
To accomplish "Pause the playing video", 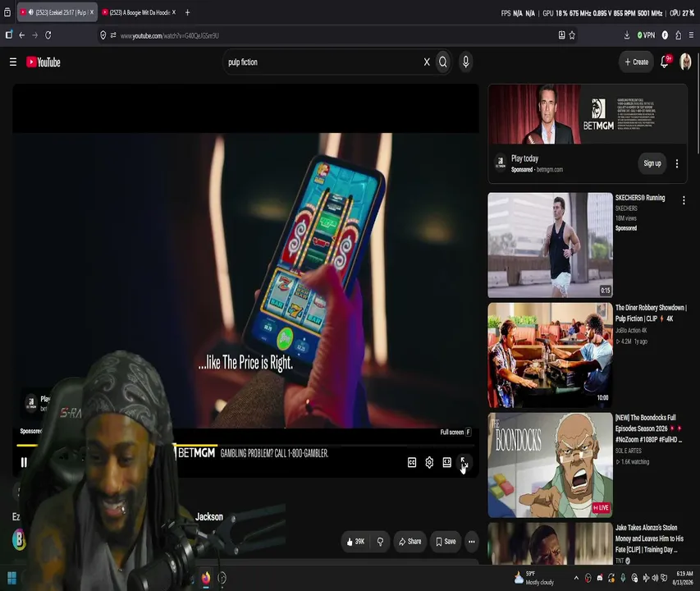I will click(x=24, y=462).
